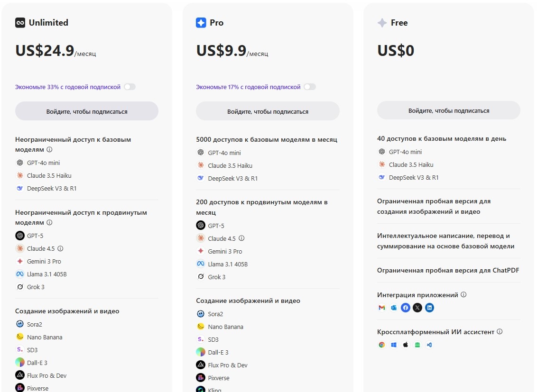Image resolution: width=537 pixels, height=392 pixels.
Task: Click the Facebook integration icon
Action: coord(406,308)
